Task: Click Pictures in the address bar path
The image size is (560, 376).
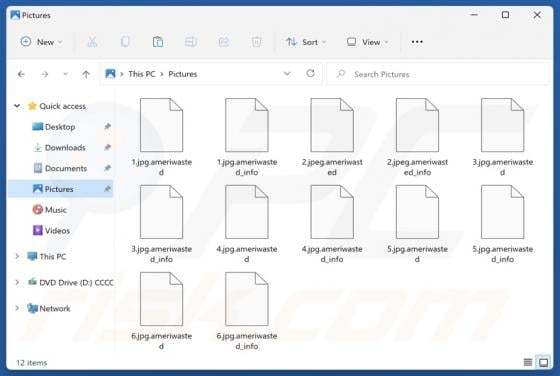Action: pyautogui.click(x=182, y=74)
